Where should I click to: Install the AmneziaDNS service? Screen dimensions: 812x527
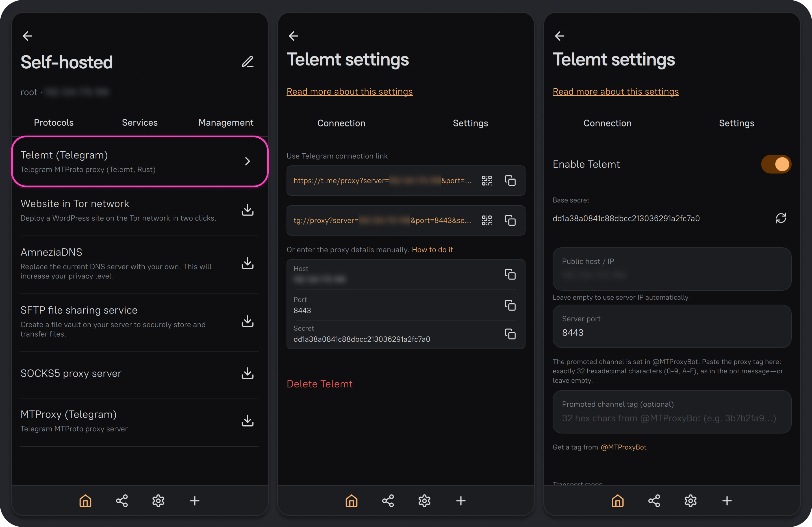[x=248, y=263]
